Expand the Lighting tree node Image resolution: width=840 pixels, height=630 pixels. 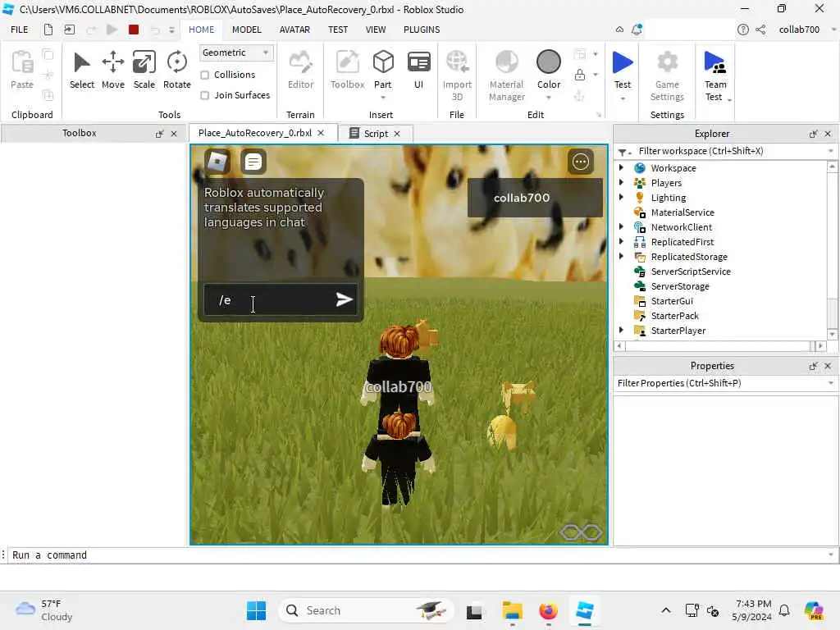622,197
